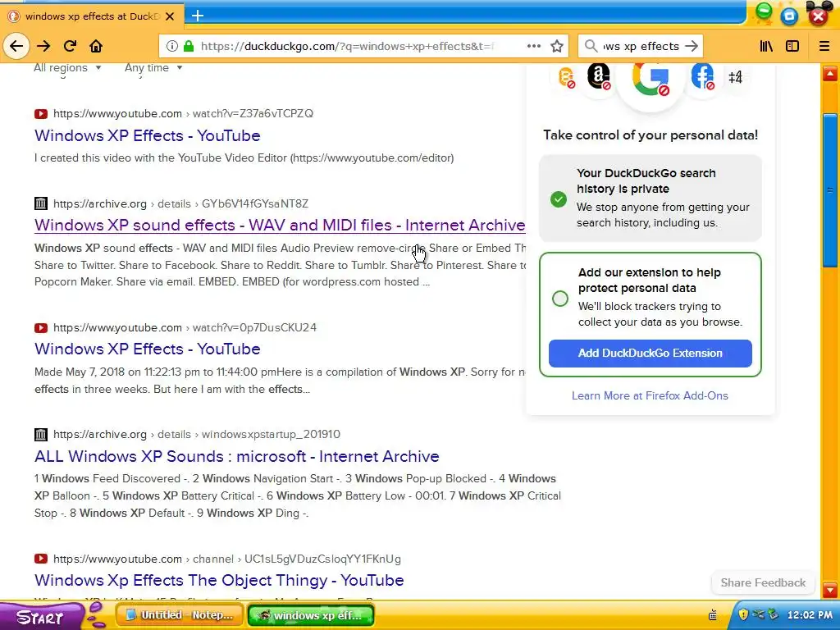The width and height of the screenshot is (840, 630).
Task: Click the xp effects search box
Action: (641, 46)
